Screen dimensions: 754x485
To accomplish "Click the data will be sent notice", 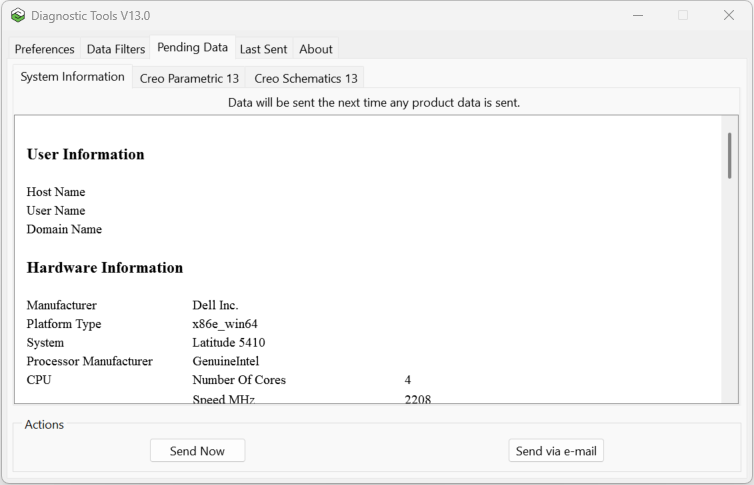I will 374,102.
